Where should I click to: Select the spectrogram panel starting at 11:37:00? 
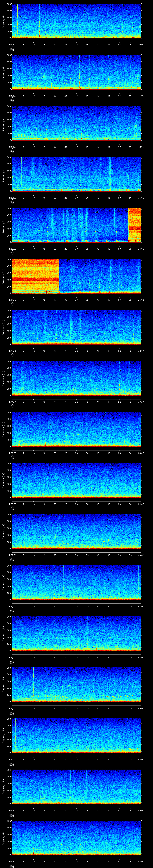coord(76,429)
